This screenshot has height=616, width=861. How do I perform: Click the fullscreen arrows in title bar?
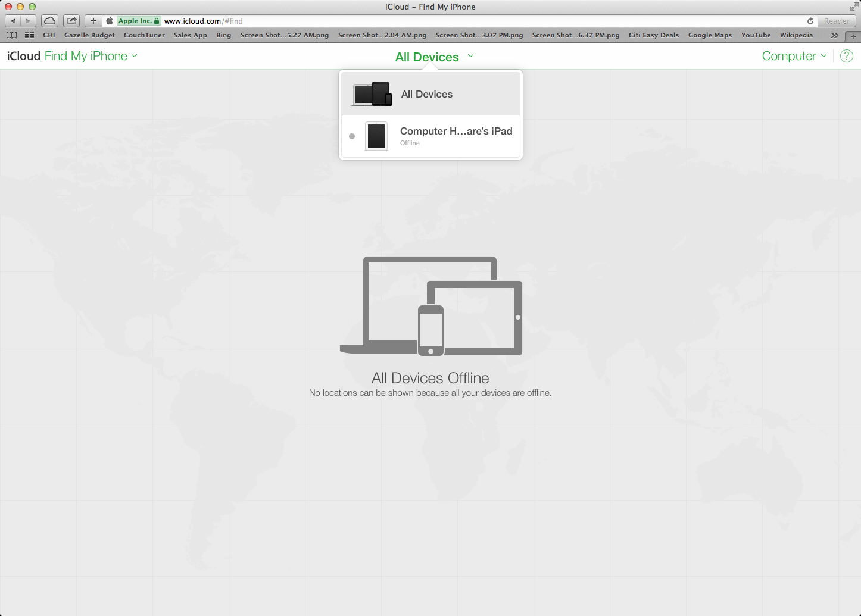[854, 7]
